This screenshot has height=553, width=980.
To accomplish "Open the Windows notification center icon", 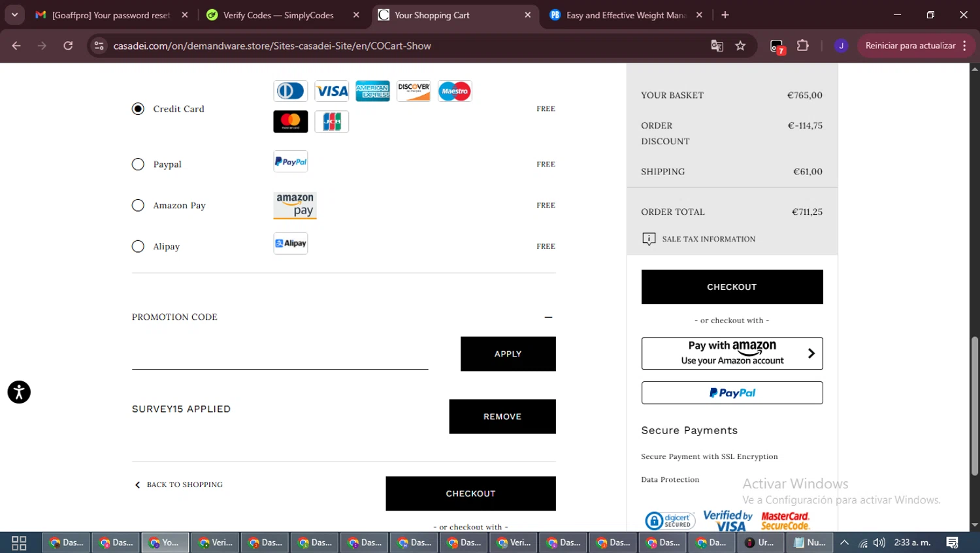I will coord(953,543).
